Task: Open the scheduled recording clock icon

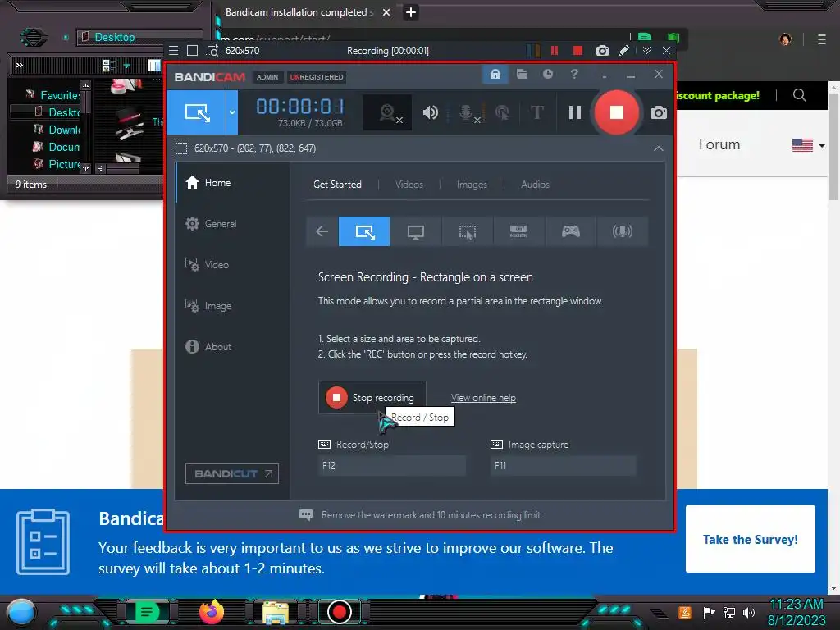Action: click(547, 74)
